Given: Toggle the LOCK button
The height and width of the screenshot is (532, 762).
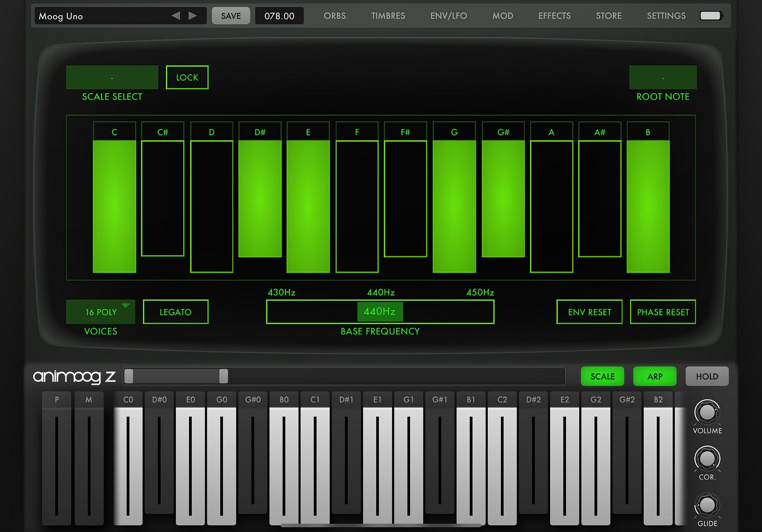Looking at the screenshot, I should pyautogui.click(x=187, y=77).
